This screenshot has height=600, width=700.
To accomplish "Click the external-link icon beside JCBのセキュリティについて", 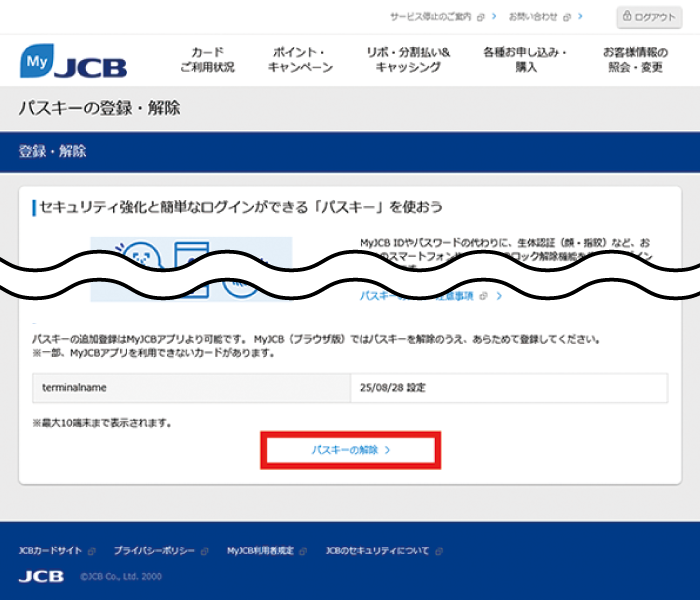I will pyautogui.click(x=439, y=551).
